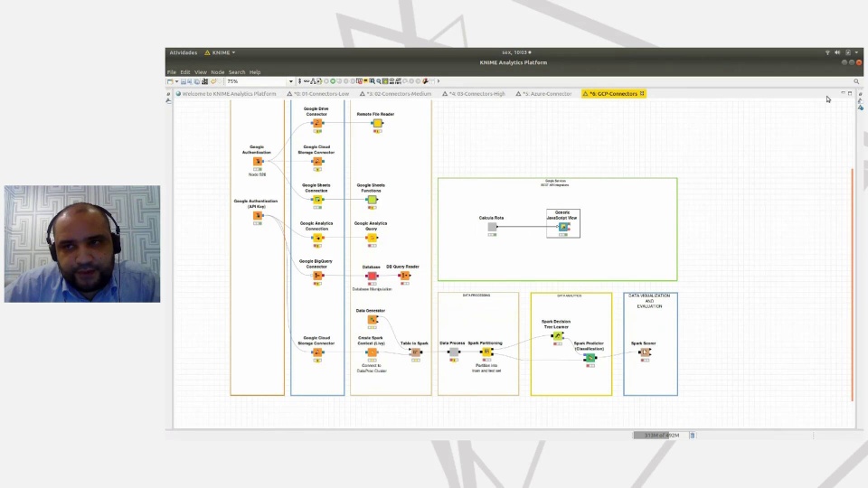Switch to the 02-Connectors-Medium tab
The width and height of the screenshot is (868, 488).
point(396,94)
